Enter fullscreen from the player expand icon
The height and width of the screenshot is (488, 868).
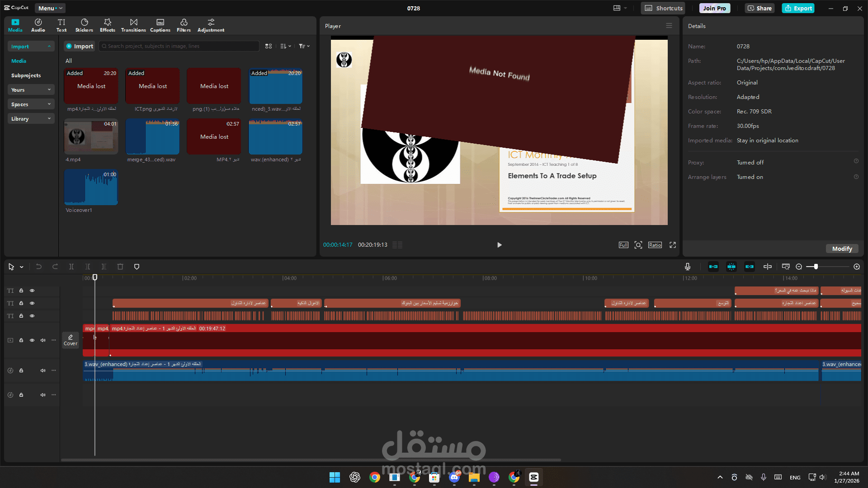(x=673, y=245)
